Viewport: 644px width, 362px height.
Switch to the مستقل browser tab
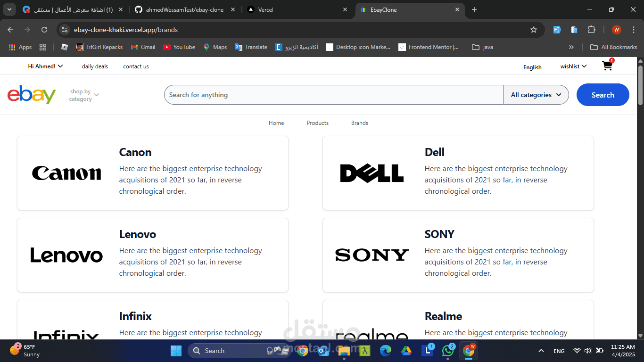(x=74, y=9)
